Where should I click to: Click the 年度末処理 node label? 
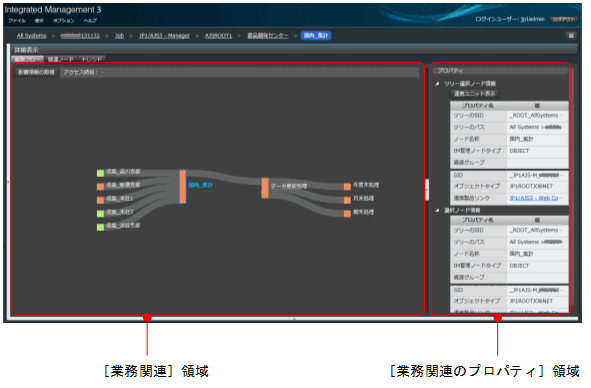(x=366, y=185)
